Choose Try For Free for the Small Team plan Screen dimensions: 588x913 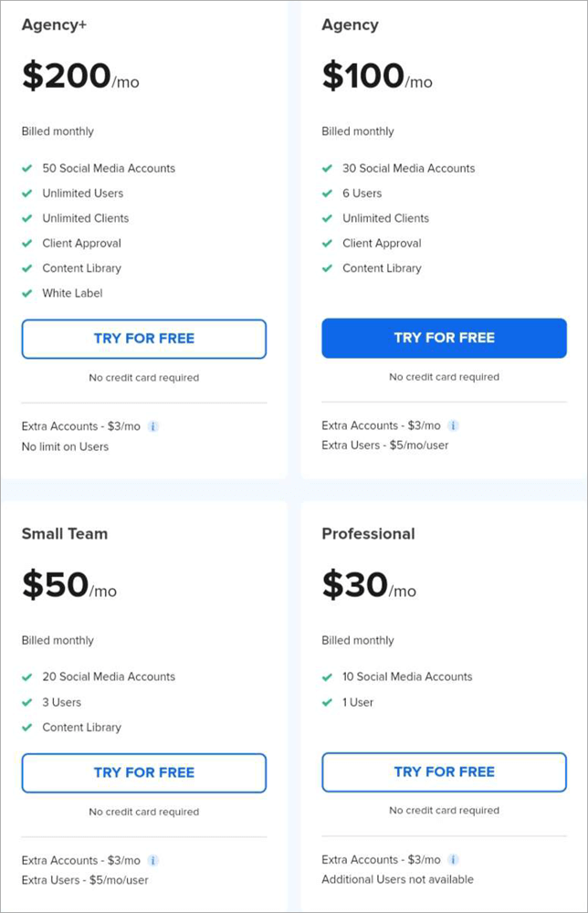pos(144,772)
